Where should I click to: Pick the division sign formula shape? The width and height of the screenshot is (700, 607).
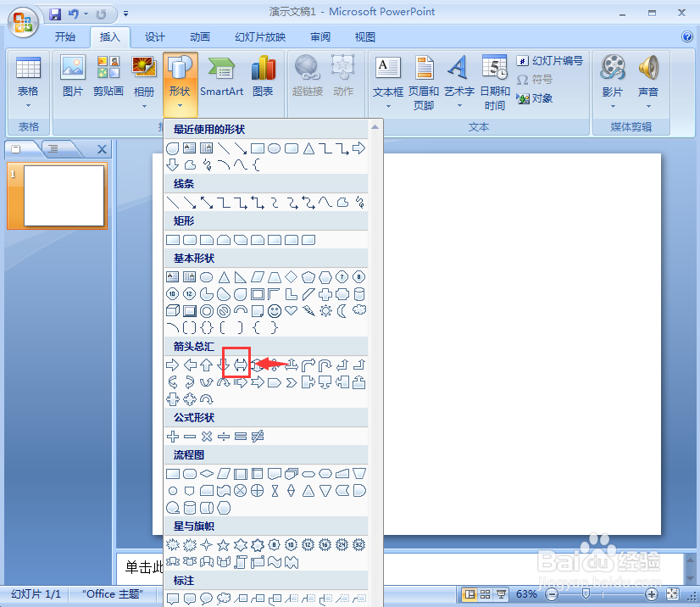click(x=223, y=437)
